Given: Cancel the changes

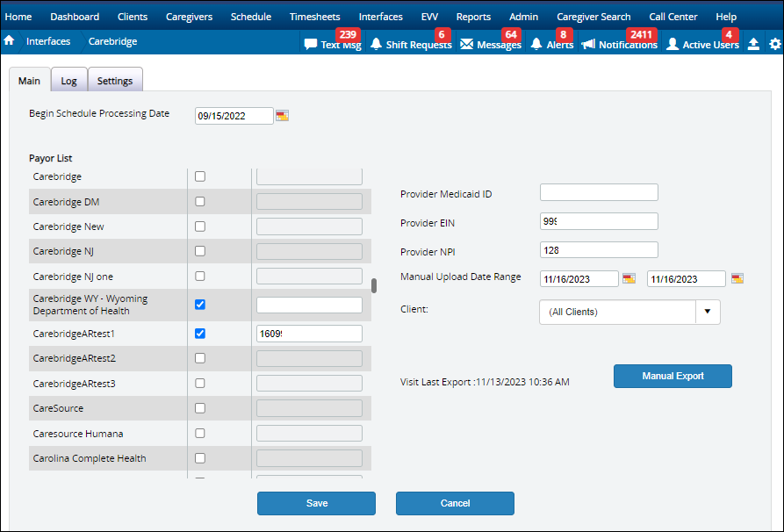Looking at the screenshot, I should (x=455, y=503).
